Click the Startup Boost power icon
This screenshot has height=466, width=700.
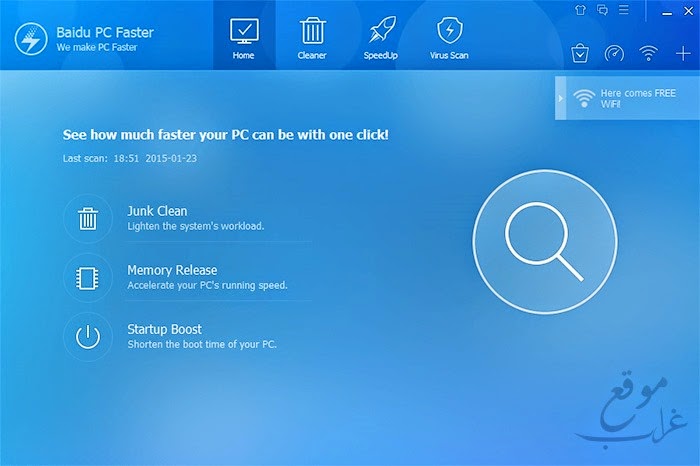pyautogui.click(x=88, y=337)
